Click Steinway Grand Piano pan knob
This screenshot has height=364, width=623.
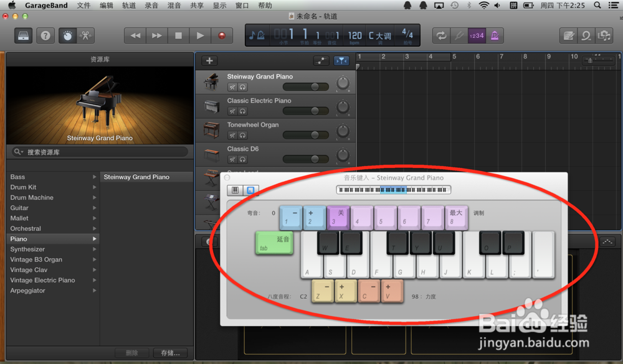(x=343, y=83)
